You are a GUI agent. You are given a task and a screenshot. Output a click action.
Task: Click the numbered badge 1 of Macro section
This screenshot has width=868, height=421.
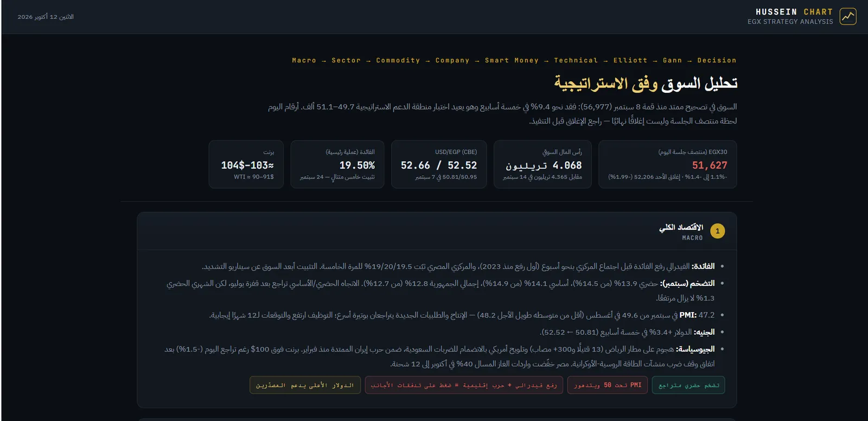(x=717, y=231)
